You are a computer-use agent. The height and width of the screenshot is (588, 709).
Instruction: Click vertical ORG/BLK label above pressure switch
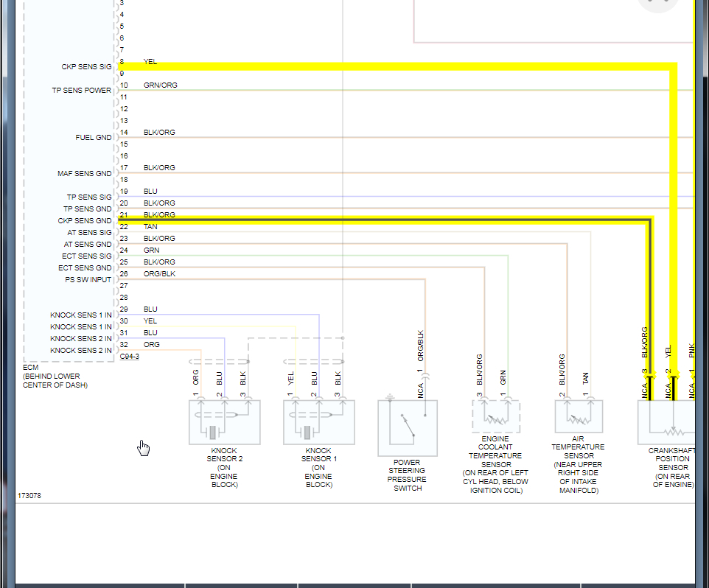pos(421,346)
